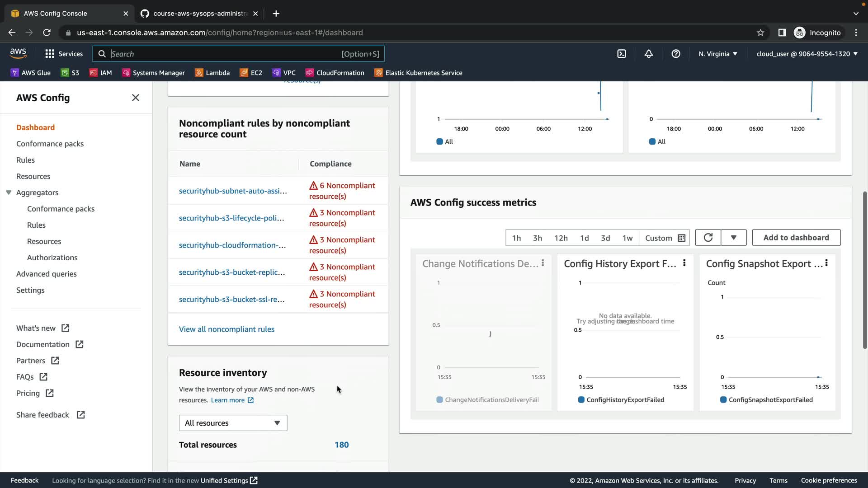Click Add to dashboard button

(796, 238)
